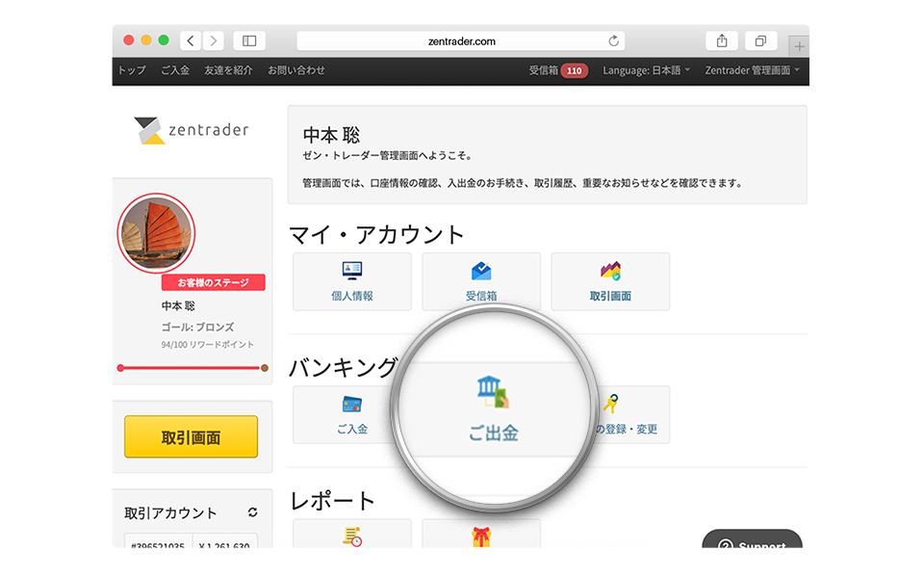This screenshot has width=924, height=578.
Task: Click the red reward points progress bar
Action: pos(192,368)
